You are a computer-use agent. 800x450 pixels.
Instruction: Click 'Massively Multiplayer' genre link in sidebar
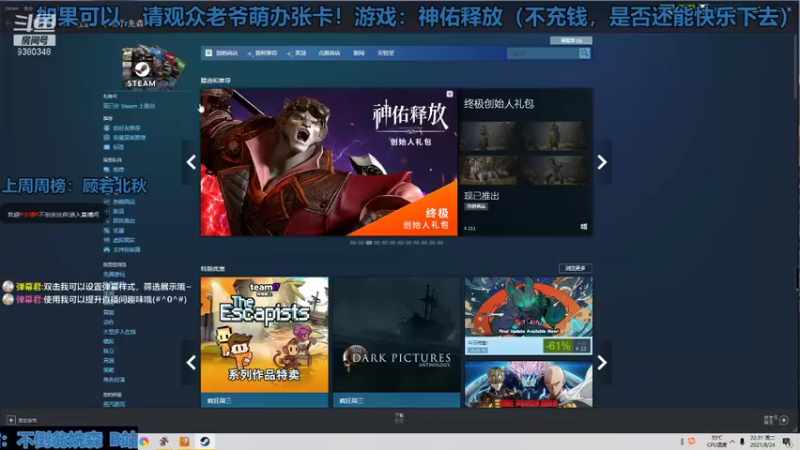tap(119, 332)
